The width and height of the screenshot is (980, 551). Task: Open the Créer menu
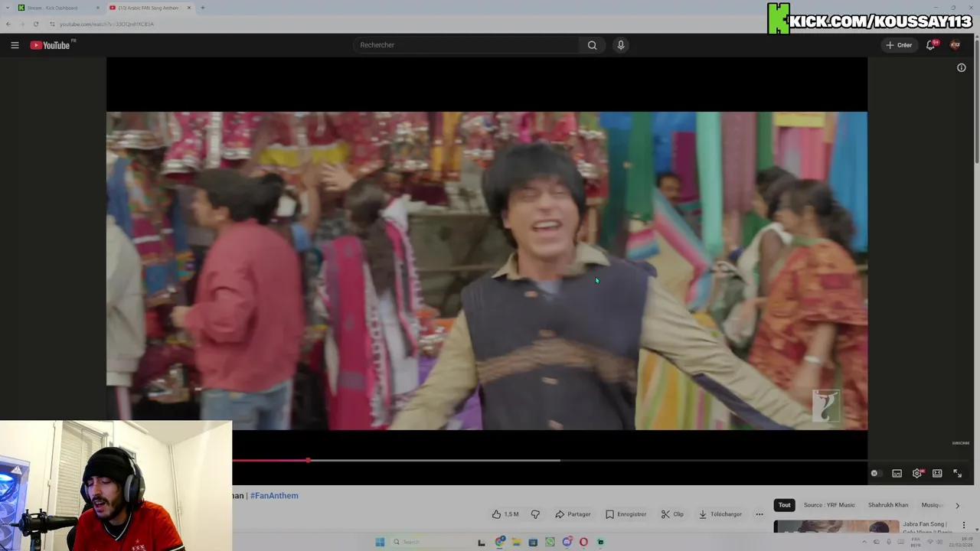tap(899, 45)
